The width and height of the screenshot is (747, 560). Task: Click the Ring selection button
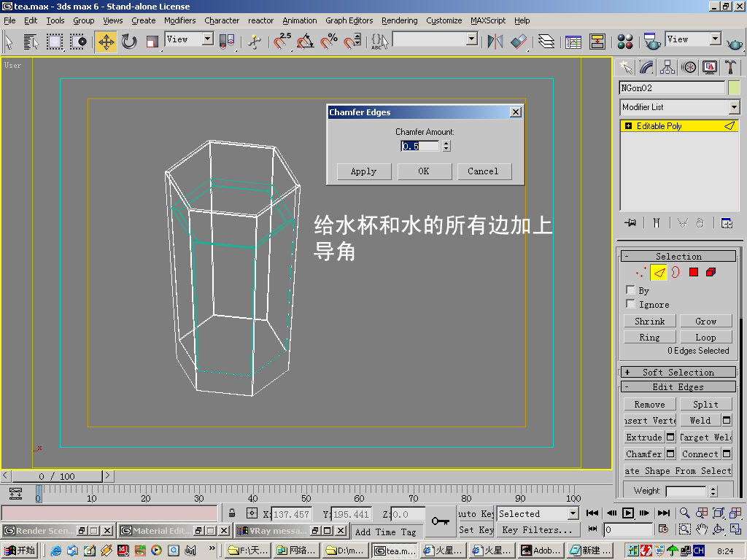tap(650, 337)
